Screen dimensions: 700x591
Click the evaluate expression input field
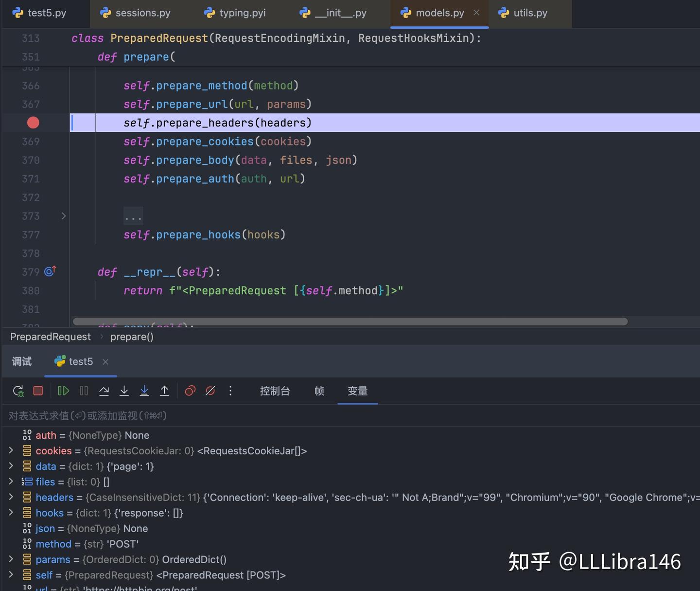tap(351, 415)
